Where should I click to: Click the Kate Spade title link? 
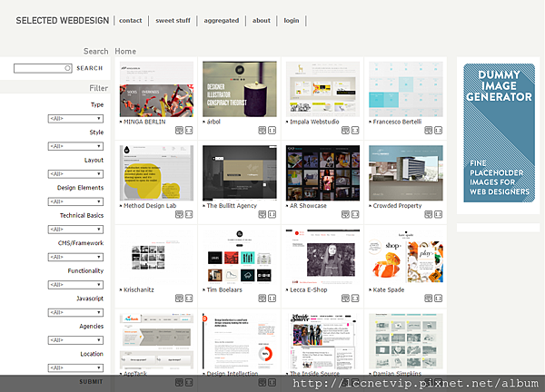coord(389,290)
